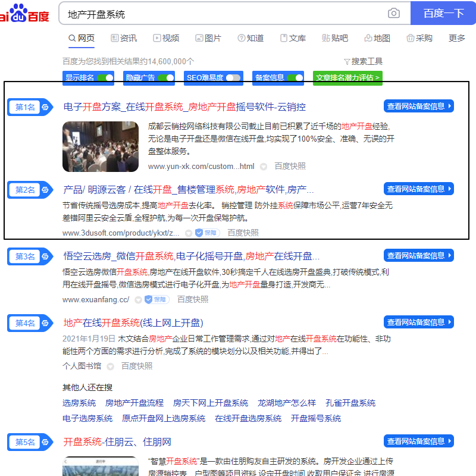Click the 保障 shield badge for exuanfang result
The width and height of the screenshot is (476, 476).
point(157,300)
